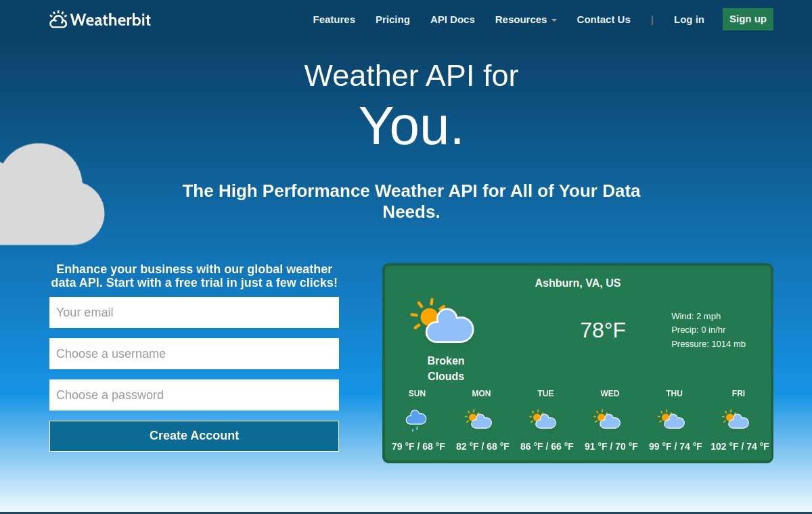The width and height of the screenshot is (812, 514).
Task: Click the Weatherbit logo
Action: [100, 20]
